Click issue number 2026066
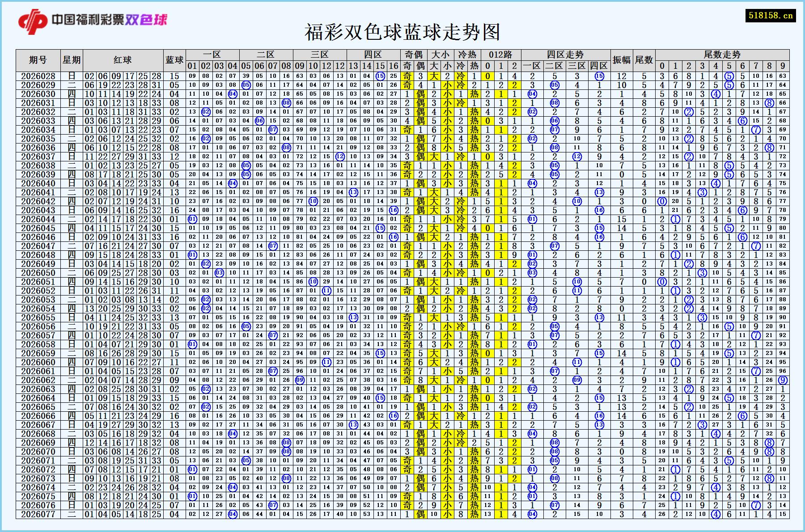805x532 pixels. [x=38, y=416]
